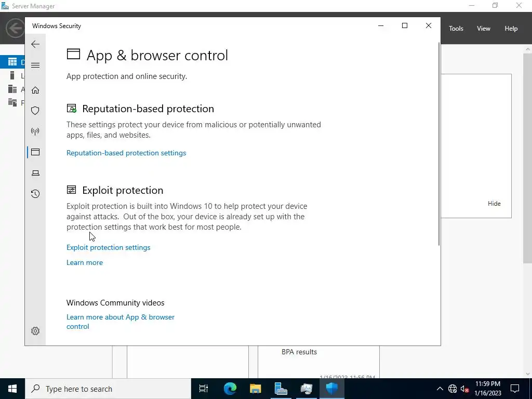The image size is (532, 399).
Task: Open the Home icon in the sidebar
Action: (x=35, y=90)
